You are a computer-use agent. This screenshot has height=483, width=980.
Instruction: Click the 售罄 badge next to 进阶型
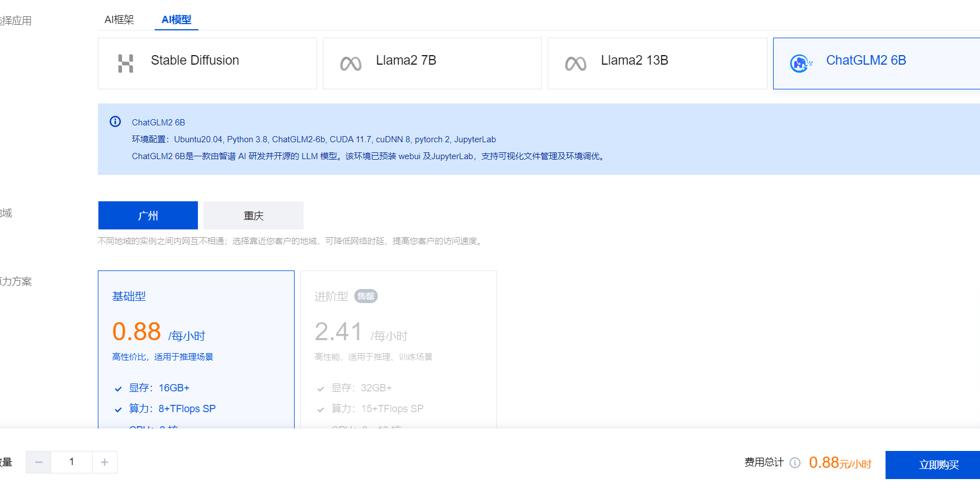pos(366,296)
